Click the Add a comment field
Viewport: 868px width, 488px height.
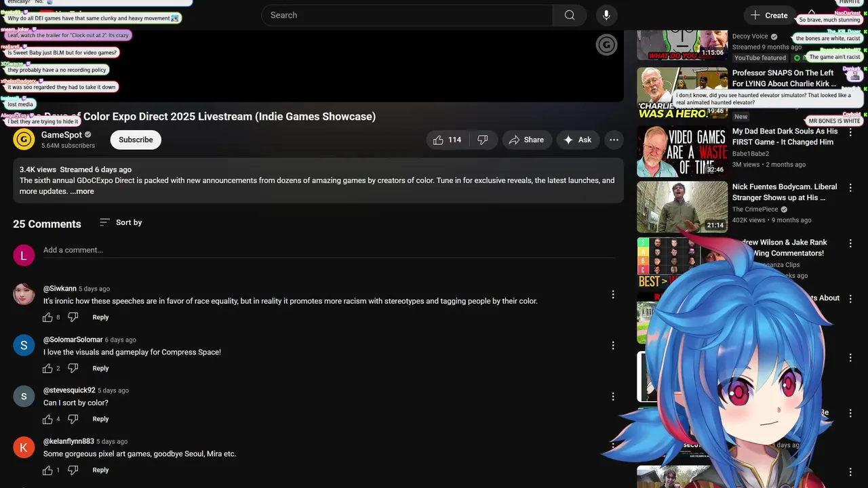329,250
